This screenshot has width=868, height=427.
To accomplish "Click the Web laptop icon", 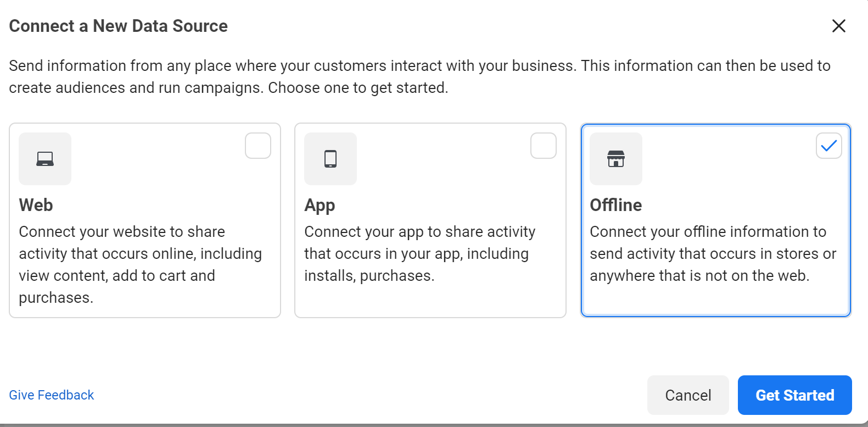I will coord(45,159).
